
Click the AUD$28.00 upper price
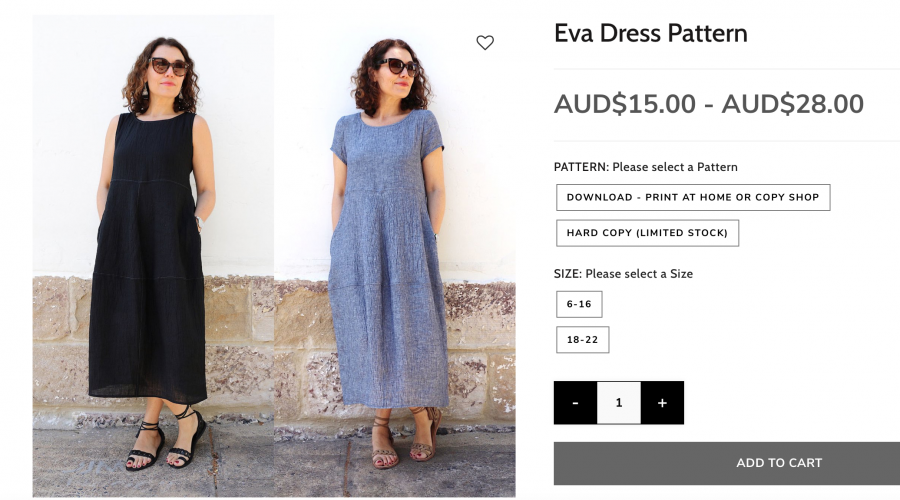tap(793, 104)
